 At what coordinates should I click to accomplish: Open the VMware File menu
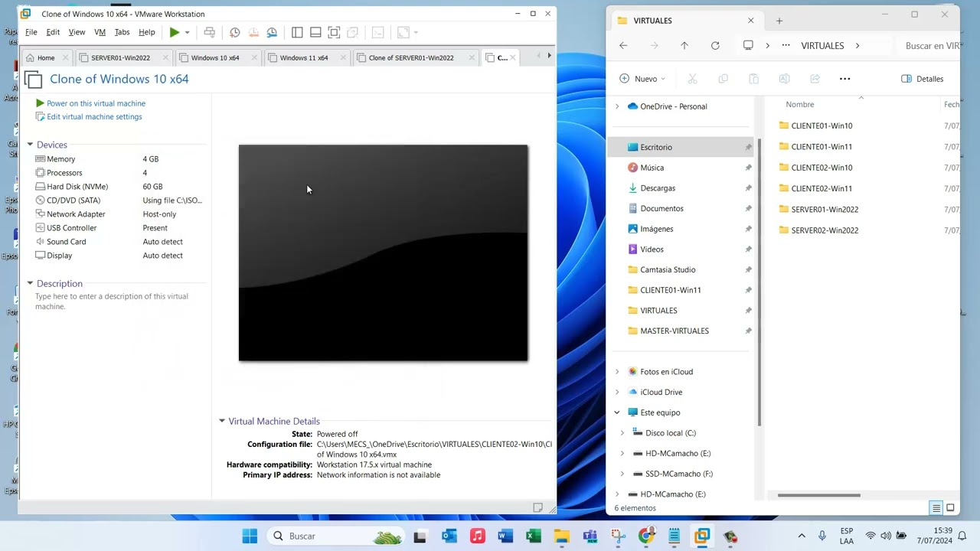(31, 32)
